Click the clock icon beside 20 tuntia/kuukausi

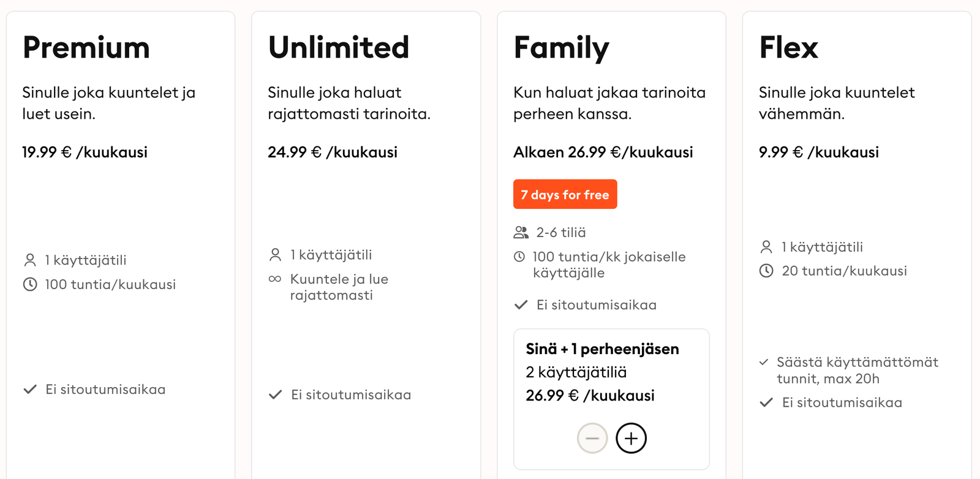pyautogui.click(x=766, y=271)
